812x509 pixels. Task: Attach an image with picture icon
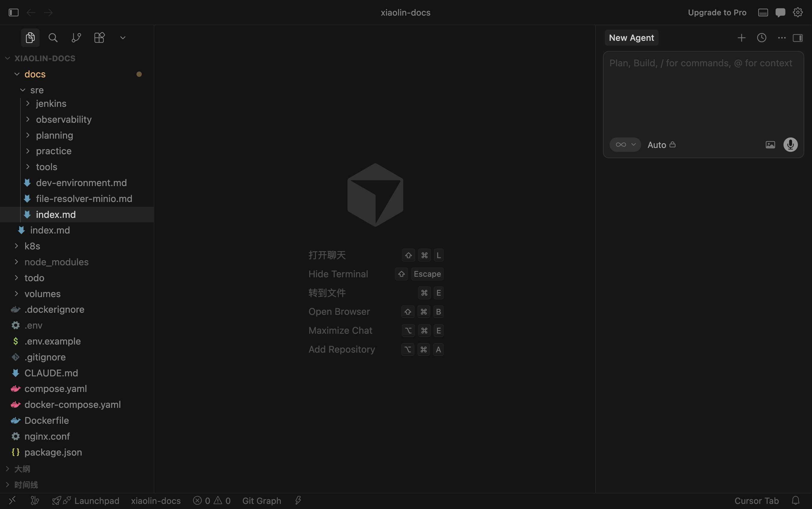pyautogui.click(x=770, y=145)
